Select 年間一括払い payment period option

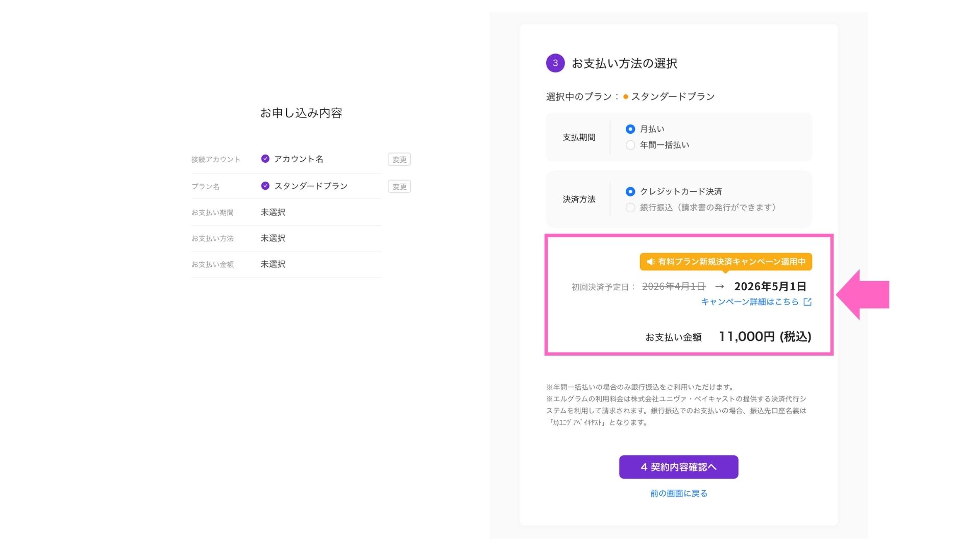pyautogui.click(x=630, y=145)
